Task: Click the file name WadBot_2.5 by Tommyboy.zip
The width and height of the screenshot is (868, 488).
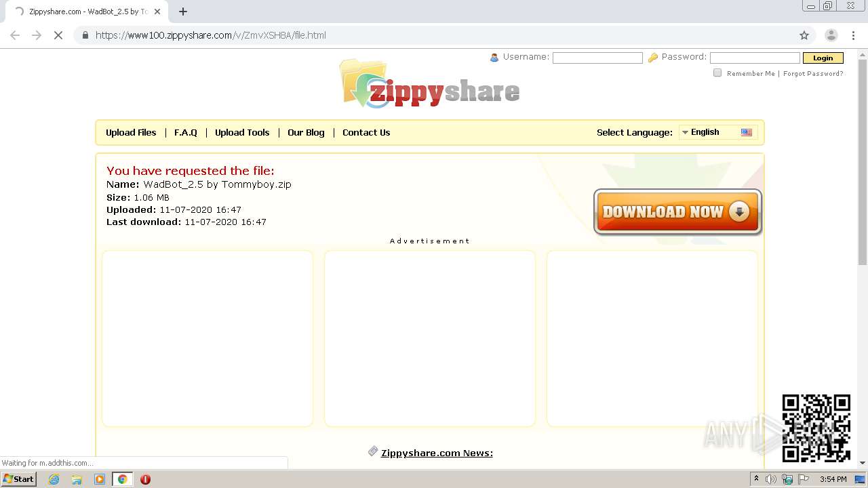Action: 217,184
